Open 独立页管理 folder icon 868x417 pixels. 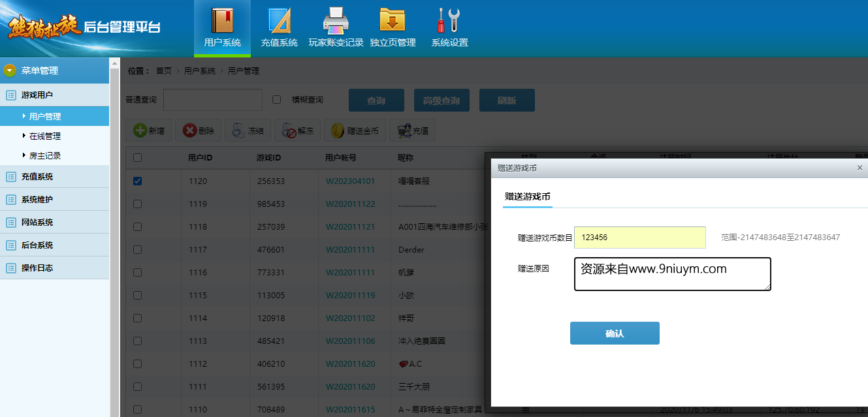pos(393,20)
